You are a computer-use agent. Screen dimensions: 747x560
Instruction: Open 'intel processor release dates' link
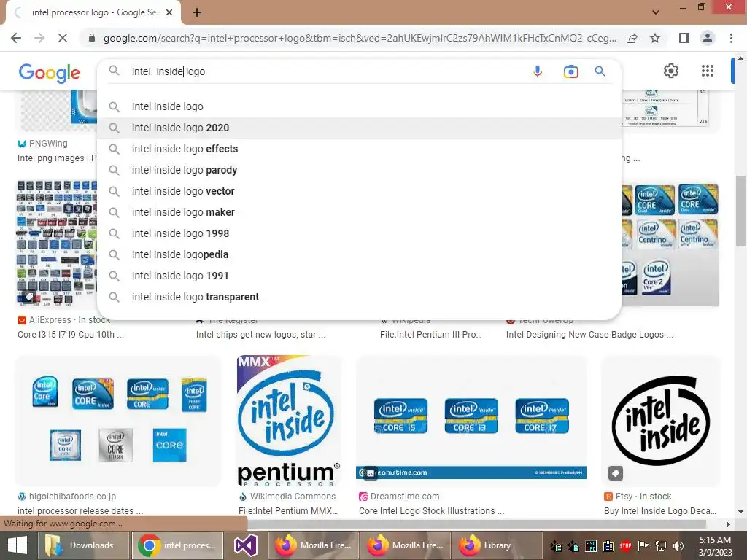tap(80, 511)
